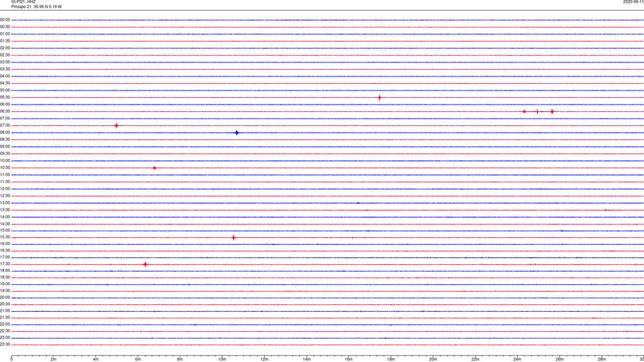Screen dimensions: 644x362
Task: Click the '13:30' row label
Action: [x=5, y=210]
